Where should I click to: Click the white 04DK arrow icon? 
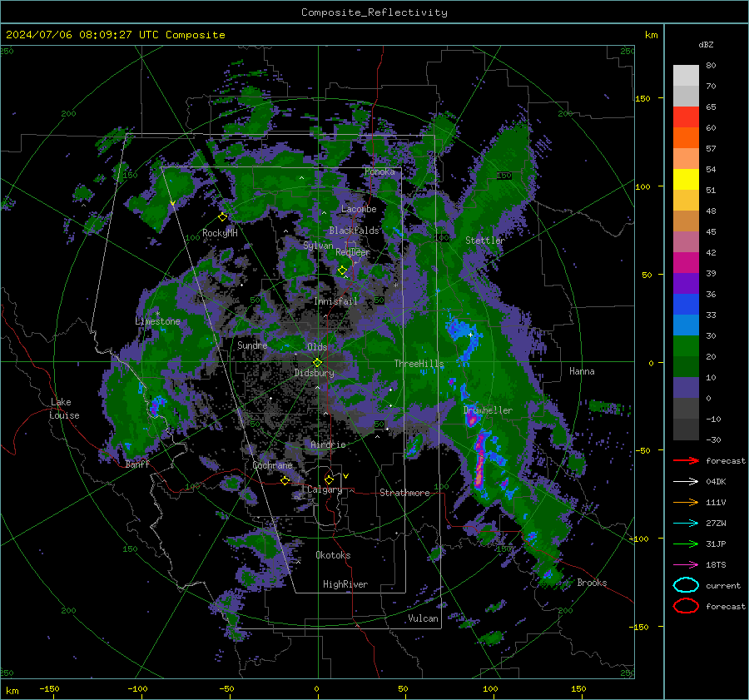click(686, 482)
